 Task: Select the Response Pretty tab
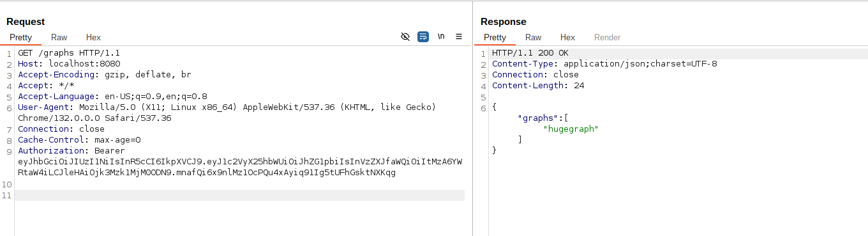(495, 37)
